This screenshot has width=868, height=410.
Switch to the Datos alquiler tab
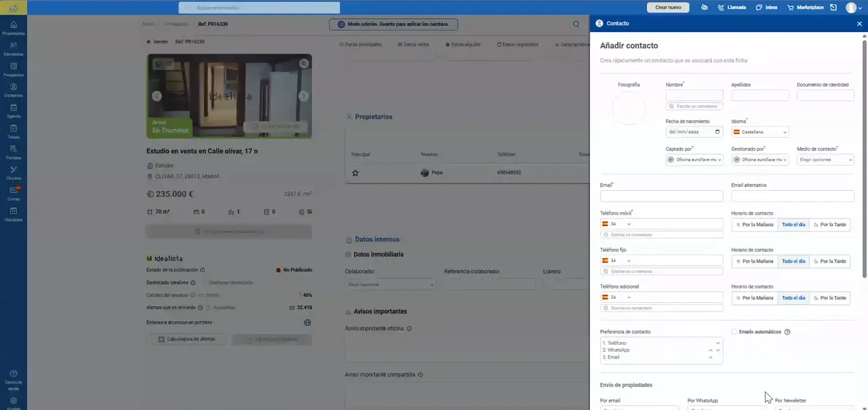pyautogui.click(x=463, y=44)
